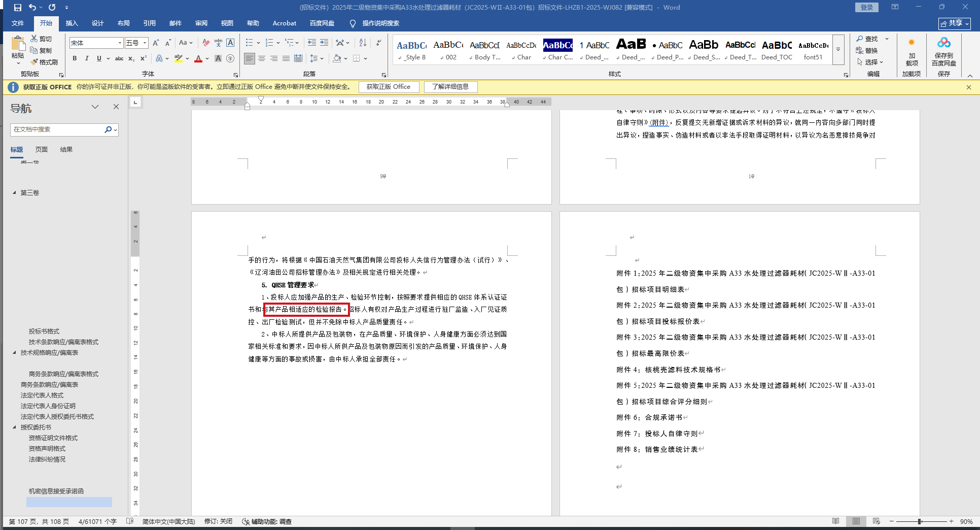
Task: Click 共享 share button
Action: click(x=955, y=23)
